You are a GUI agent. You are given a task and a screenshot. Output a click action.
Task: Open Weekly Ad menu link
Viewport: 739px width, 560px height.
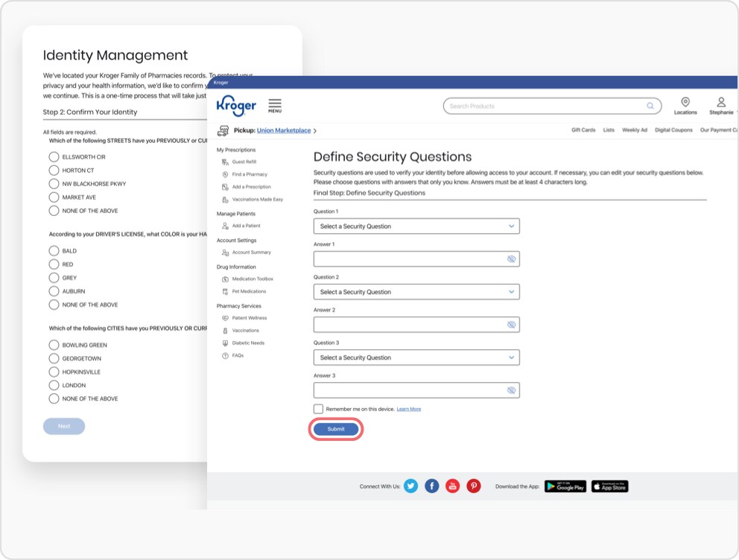[635, 130]
